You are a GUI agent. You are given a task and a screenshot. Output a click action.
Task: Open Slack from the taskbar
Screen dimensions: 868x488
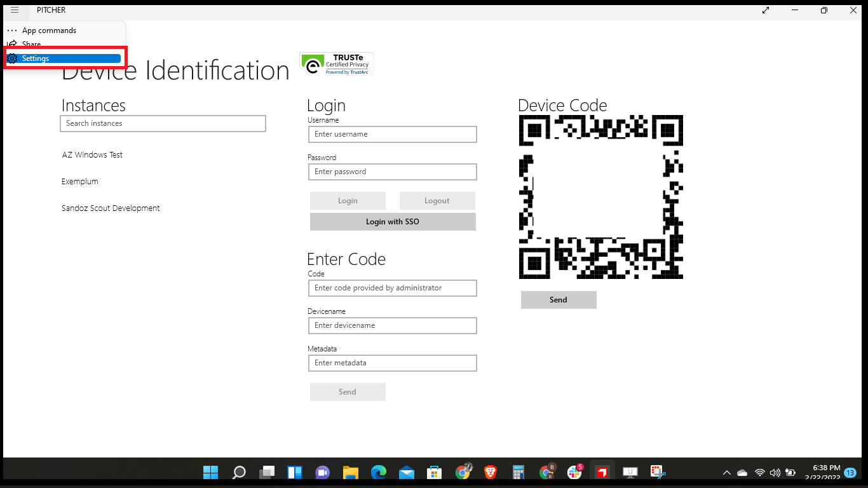pos(574,471)
